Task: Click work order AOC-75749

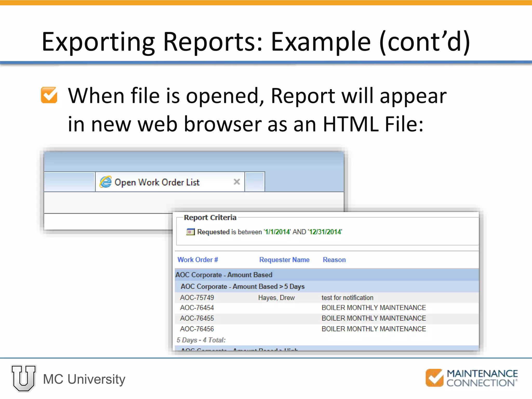Action: (197, 298)
